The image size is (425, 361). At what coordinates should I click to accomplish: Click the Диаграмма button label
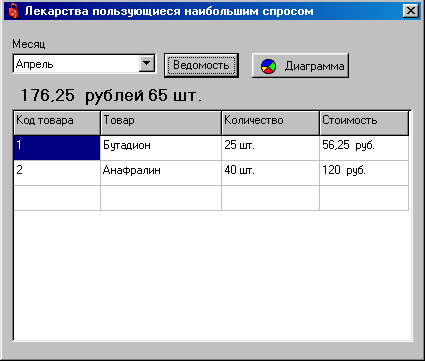pos(314,66)
